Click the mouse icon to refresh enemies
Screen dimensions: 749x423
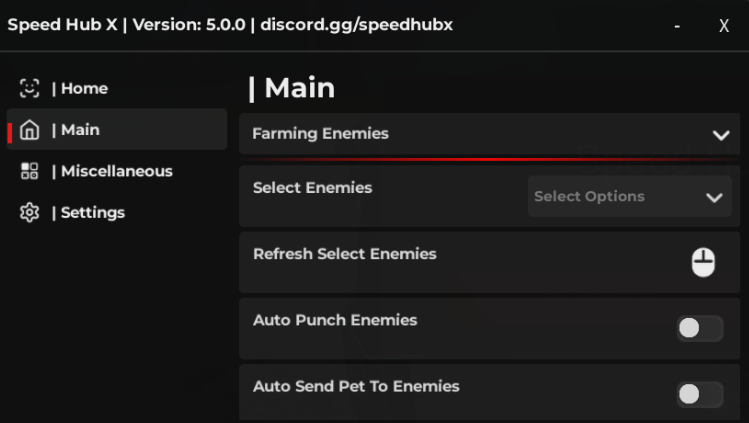click(x=703, y=262)
